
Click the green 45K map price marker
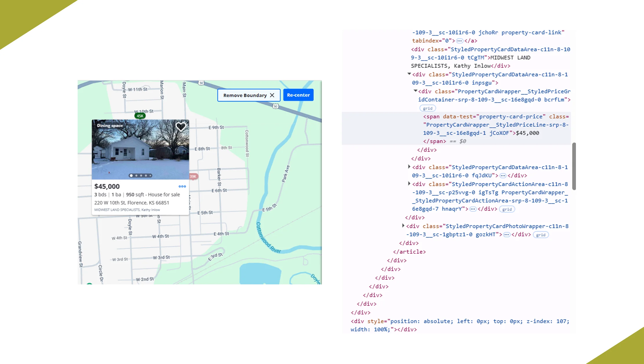coord(140,116)
